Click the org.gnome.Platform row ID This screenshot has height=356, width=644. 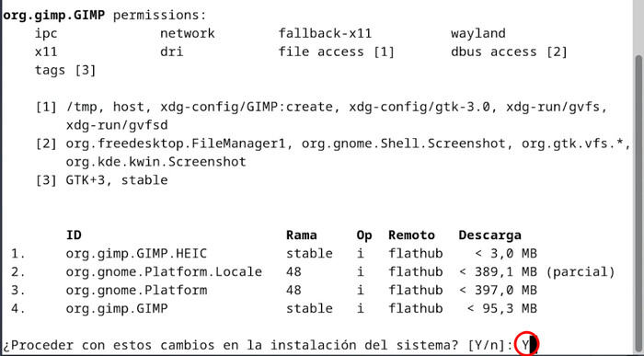point(136,291)
